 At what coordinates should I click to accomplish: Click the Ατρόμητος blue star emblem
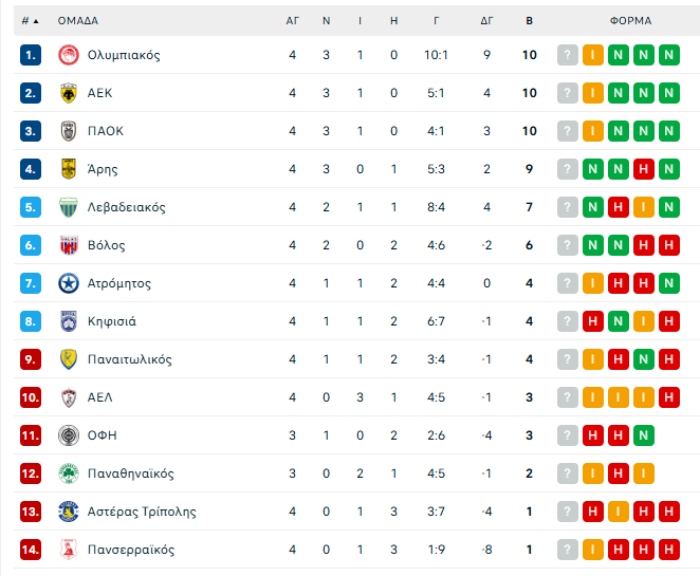(x=69, y=284)
